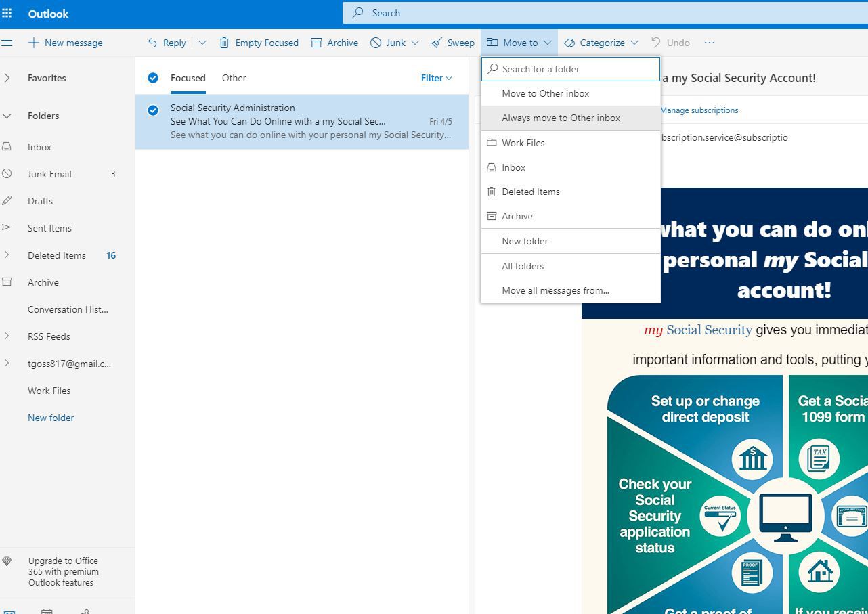The width and height of the screenshot is (868, 614).
Task: Click the Archive box icon in dropdown menu
Action: click(492, 216)
